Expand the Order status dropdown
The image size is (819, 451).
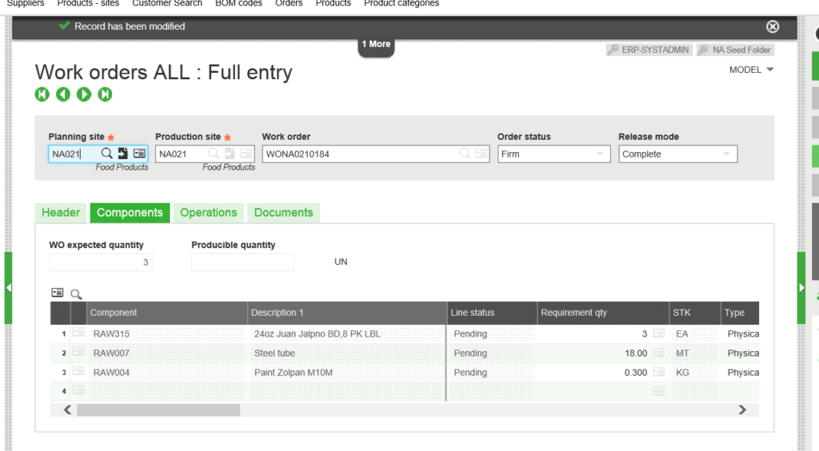tap(600, 154)
